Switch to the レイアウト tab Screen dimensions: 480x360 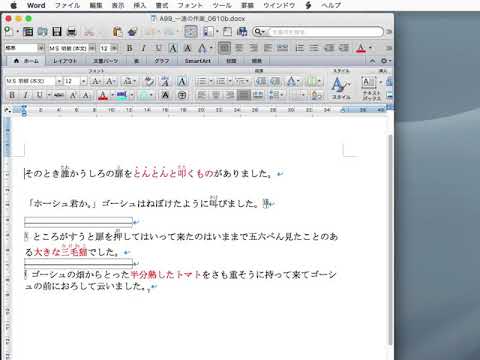pos(65,61)
